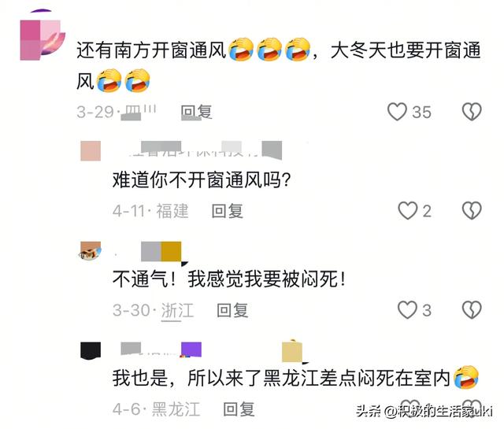Like the top comment with 35 likes
Image resolution: width=504 pixels, height=429 pixels.
point(397,112)
